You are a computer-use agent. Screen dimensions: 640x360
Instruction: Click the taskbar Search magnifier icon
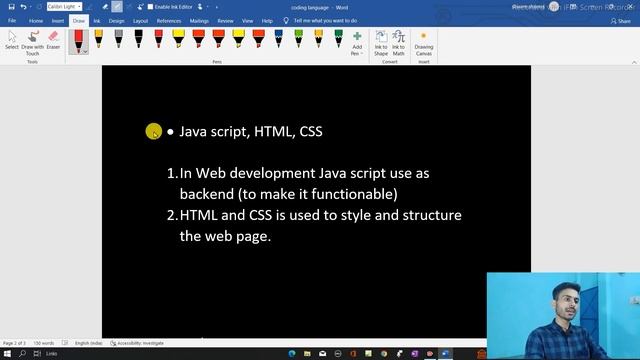click(x=22, y=353)
